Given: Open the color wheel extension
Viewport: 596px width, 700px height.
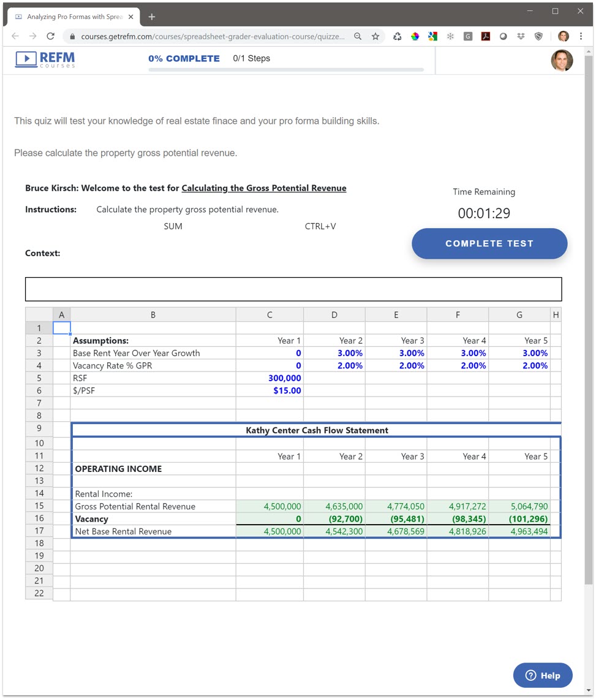Looking at the screenshot, I should [x=415, y=37].
